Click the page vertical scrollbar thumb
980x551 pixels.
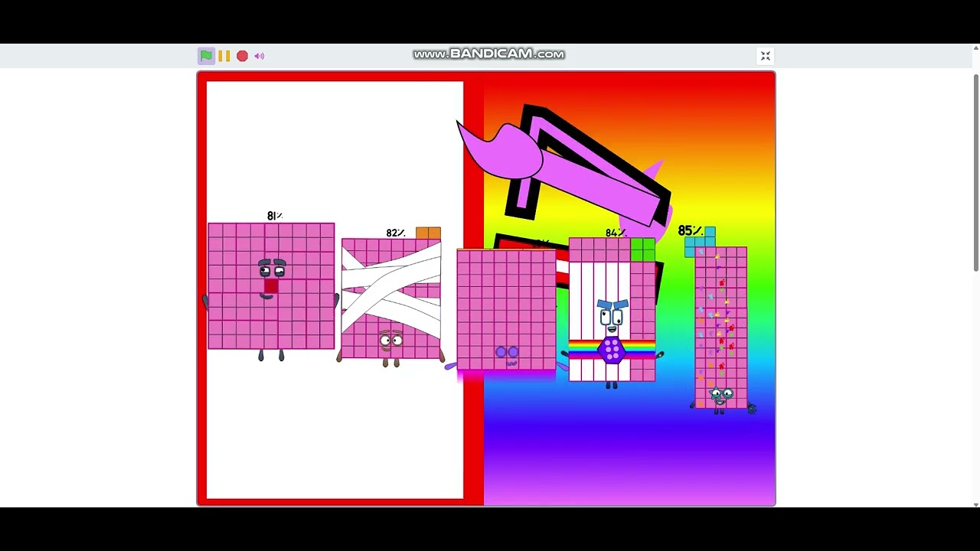pos(975,172)
